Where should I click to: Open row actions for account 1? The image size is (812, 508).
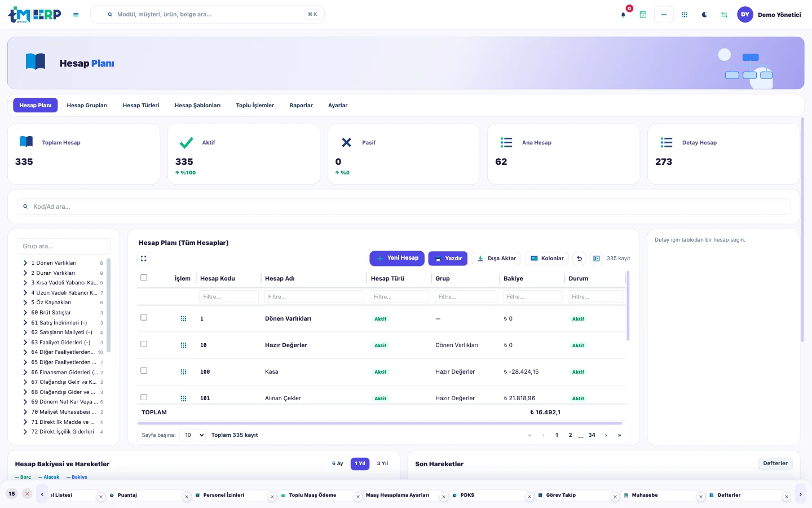click(x=183, y=319)
